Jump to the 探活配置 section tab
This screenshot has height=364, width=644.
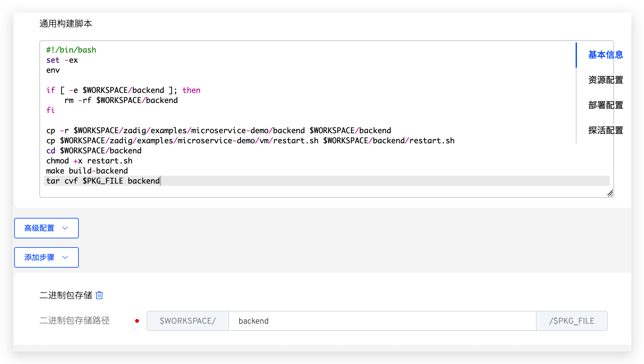click(605, 130)
